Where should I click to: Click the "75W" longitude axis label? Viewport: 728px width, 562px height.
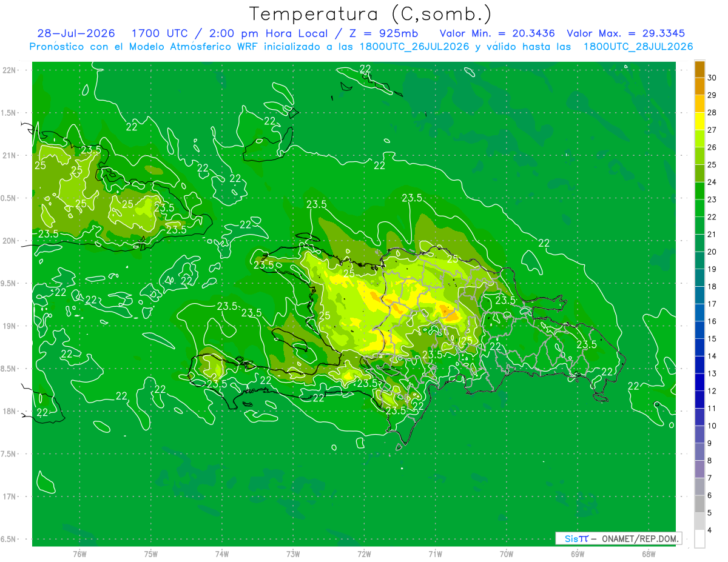pos(151,554)
